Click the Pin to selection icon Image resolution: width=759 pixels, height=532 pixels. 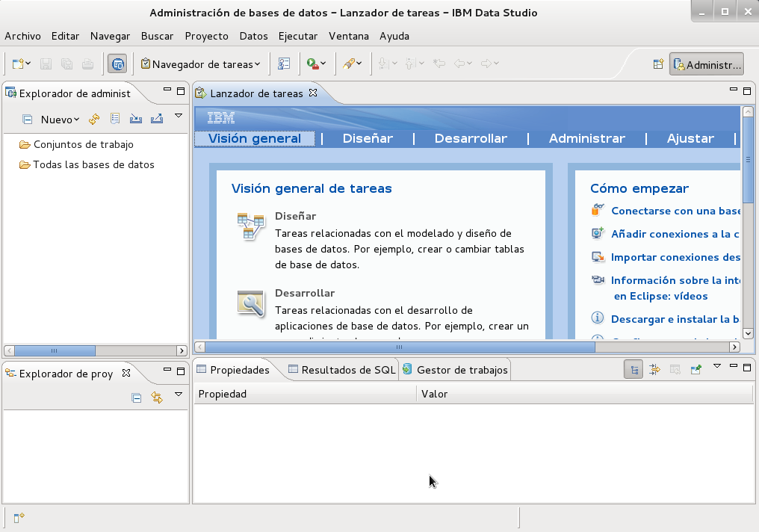point(696,370)
